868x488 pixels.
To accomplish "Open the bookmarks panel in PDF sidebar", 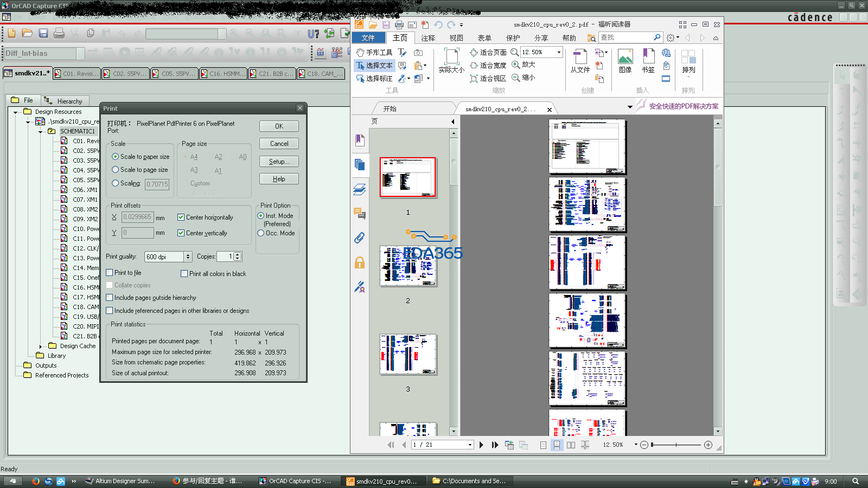I will point(359,140).
